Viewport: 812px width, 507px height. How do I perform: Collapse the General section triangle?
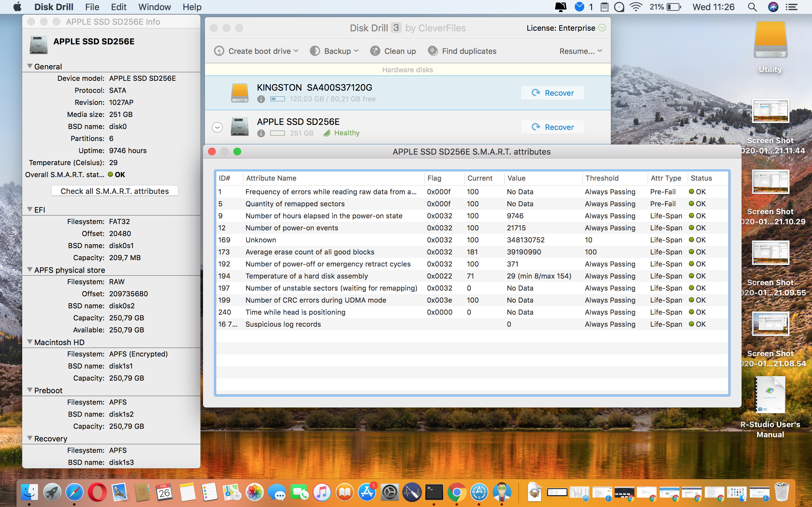pos(30,67)
